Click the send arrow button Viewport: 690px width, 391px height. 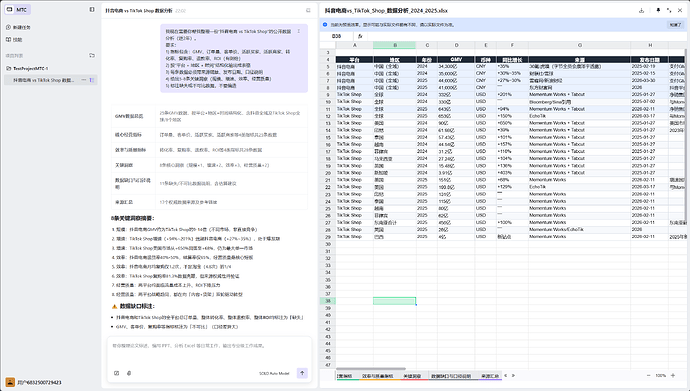pos(302,373)
